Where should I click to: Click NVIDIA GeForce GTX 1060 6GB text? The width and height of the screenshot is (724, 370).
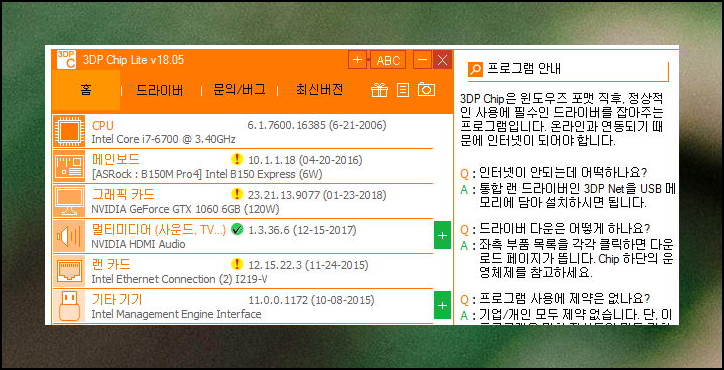186,209
